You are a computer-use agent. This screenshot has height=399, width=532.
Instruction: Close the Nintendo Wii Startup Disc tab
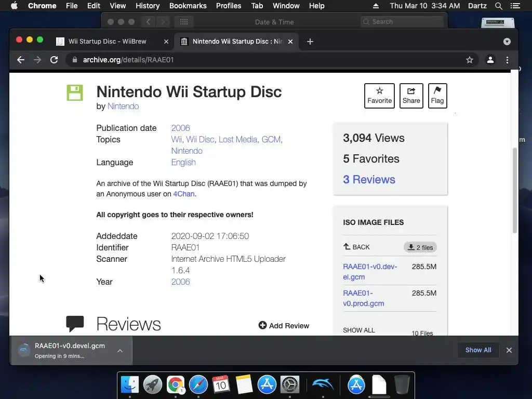point(290,42)
